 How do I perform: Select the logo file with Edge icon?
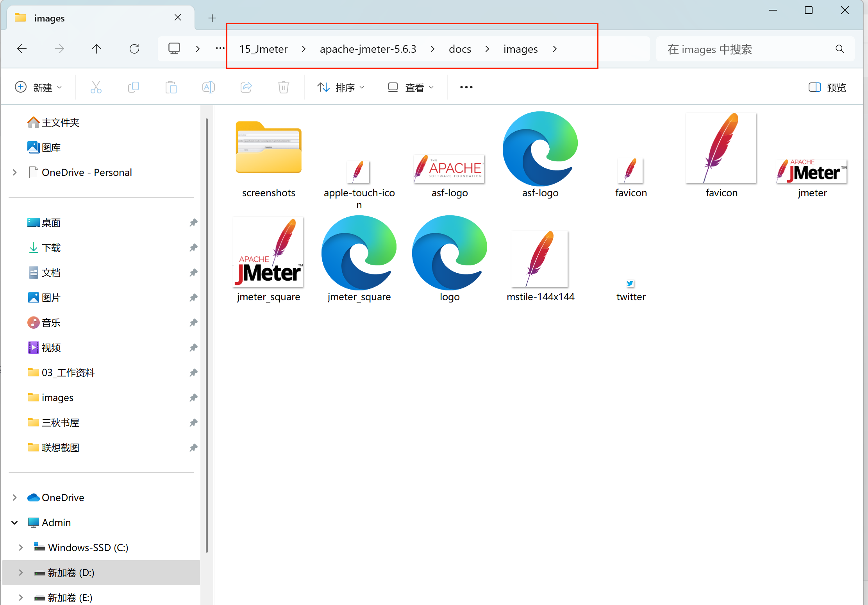point(450,259)
